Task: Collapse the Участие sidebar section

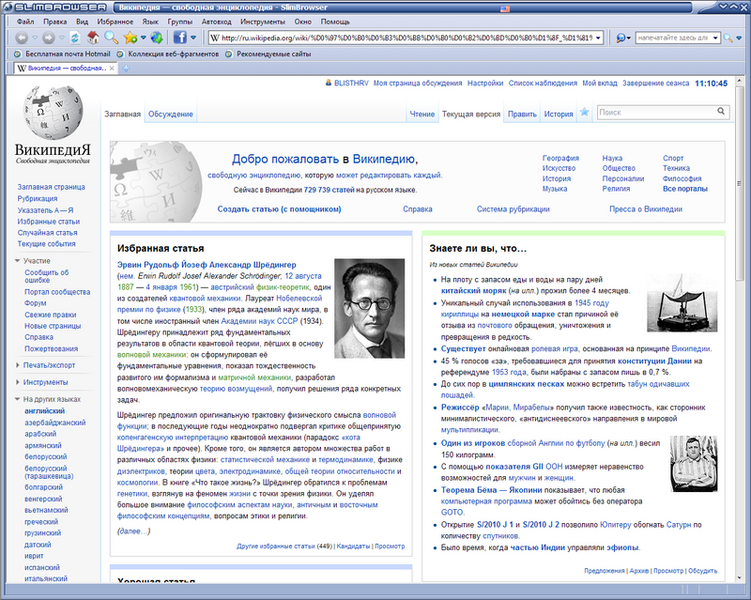Action: pos(17,261)
